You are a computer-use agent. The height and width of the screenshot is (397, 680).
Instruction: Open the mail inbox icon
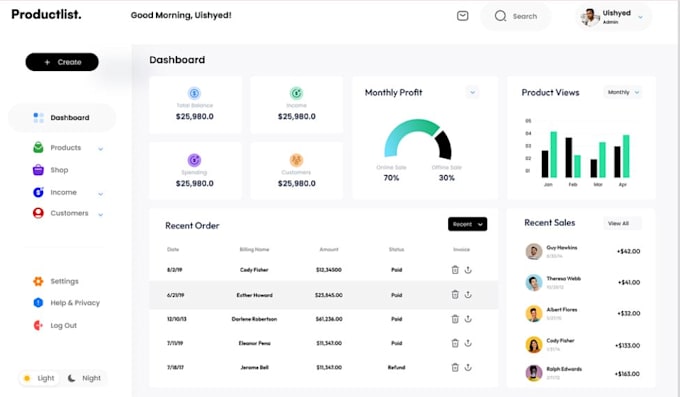(x=462, y=16)
